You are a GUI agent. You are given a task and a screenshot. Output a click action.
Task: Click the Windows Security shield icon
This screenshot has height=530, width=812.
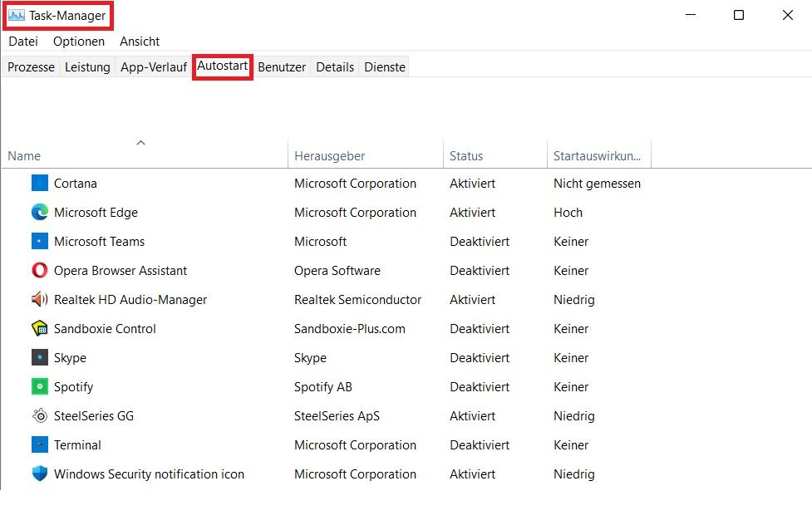[40, 474]
